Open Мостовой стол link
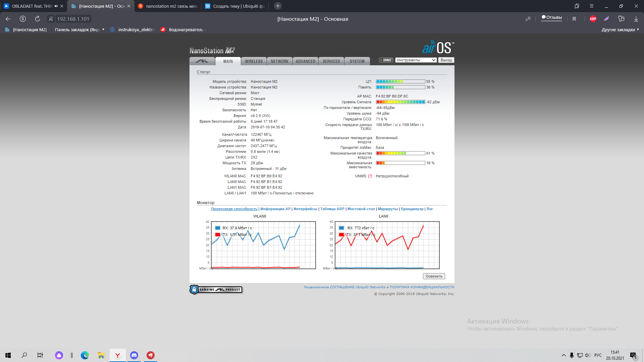This screenshot has height=362, width=644. [x=361, y=209]
